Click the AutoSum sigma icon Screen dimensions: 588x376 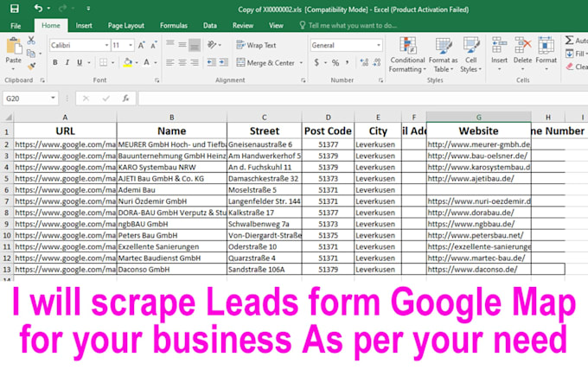(570, 40)
